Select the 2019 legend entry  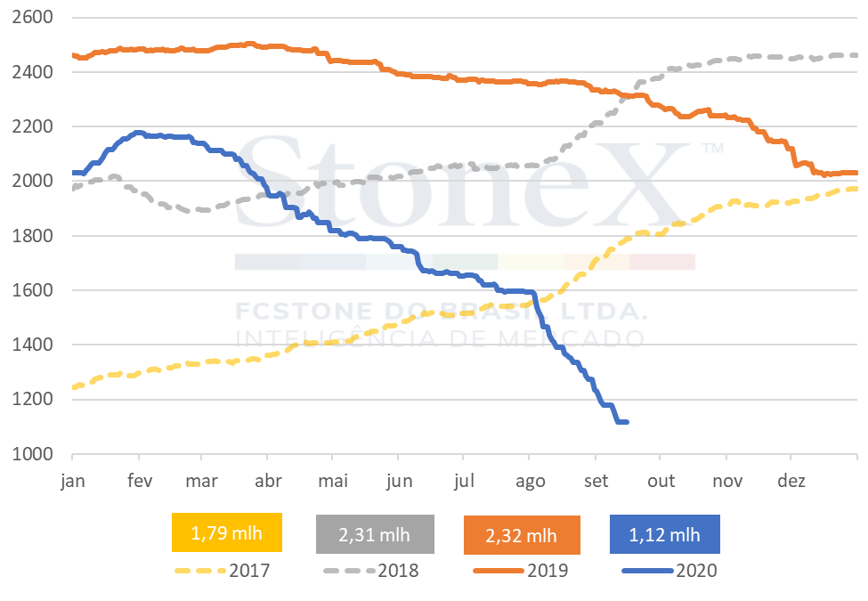(521, 571)
